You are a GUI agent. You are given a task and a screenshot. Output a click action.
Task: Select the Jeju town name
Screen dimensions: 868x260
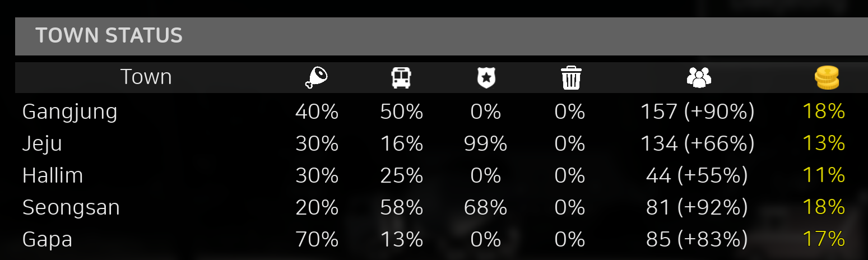point(42,145)
